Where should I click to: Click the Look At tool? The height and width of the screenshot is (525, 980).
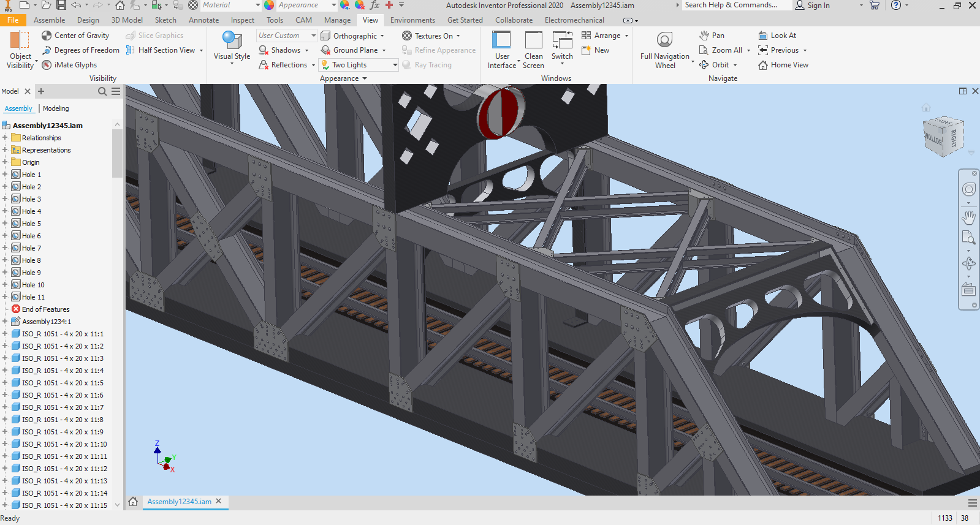(x=777, y=36)
